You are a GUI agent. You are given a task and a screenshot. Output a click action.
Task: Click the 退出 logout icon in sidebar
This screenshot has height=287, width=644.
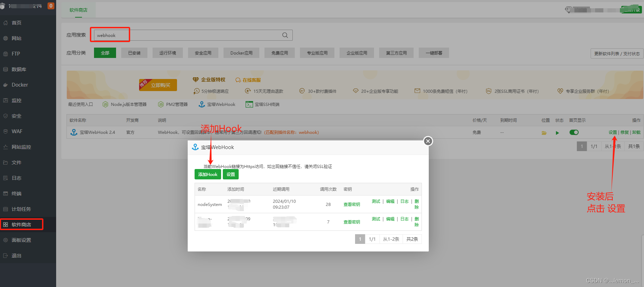(x=6, y=256)
